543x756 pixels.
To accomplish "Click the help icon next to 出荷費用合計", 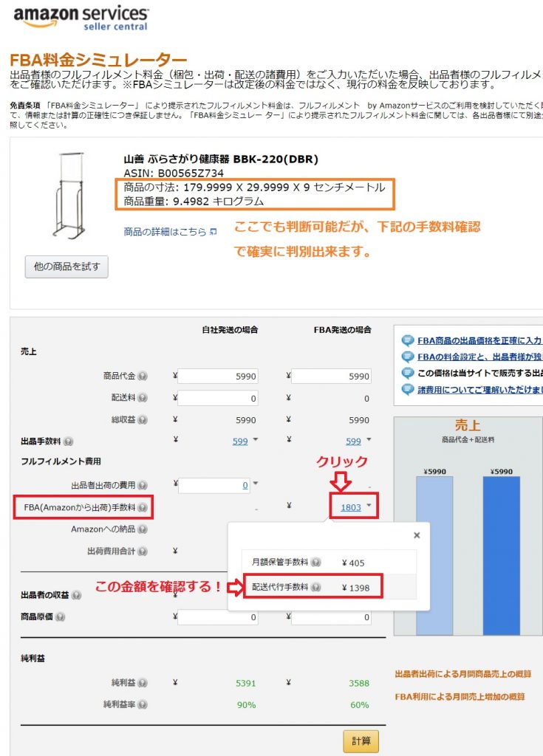I will pos(143,551).
